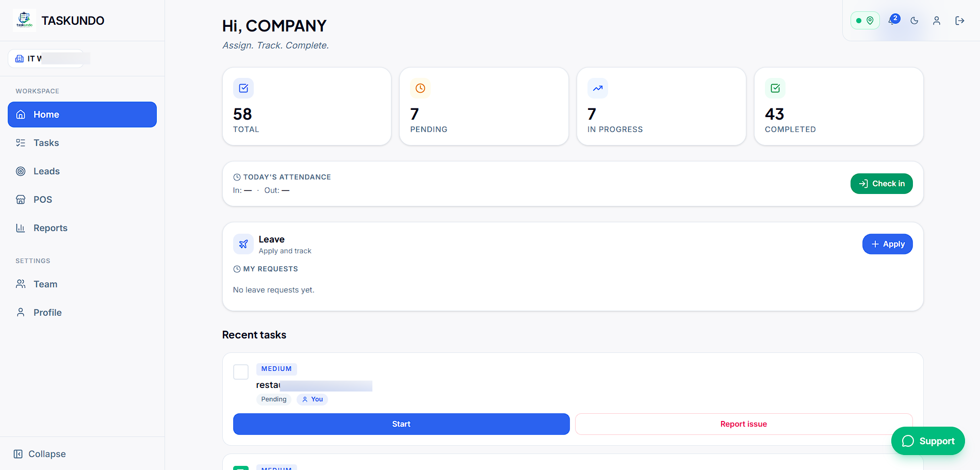
Task: Tick the checkbox of the pending task
Action: [241, 371]
